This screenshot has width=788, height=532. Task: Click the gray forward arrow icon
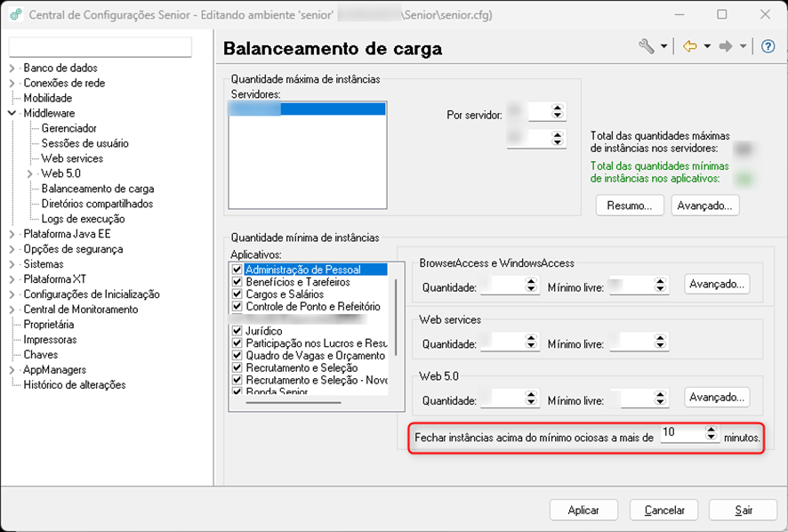tap(725, 47)
